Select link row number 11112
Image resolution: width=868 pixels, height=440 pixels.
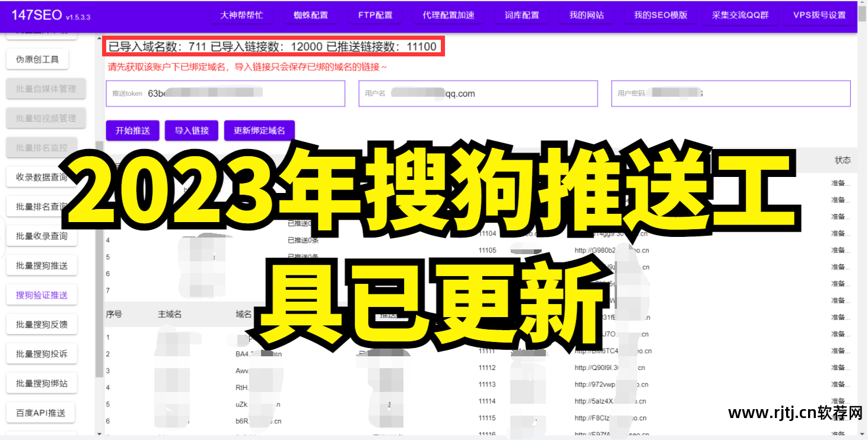pos(488,368)
